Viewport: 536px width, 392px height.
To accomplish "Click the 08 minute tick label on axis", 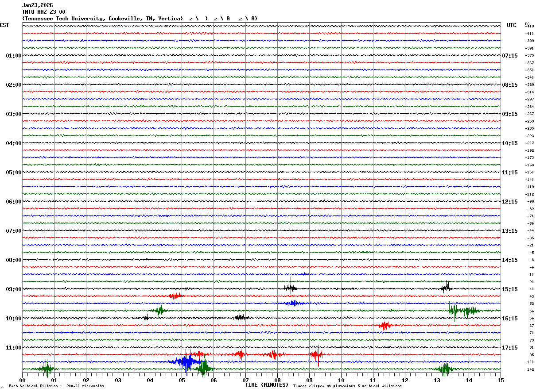I will tap(277, 380).
